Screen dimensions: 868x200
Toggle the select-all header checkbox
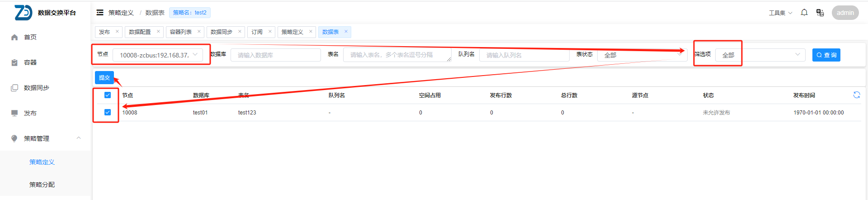click(x=108, y=95)
